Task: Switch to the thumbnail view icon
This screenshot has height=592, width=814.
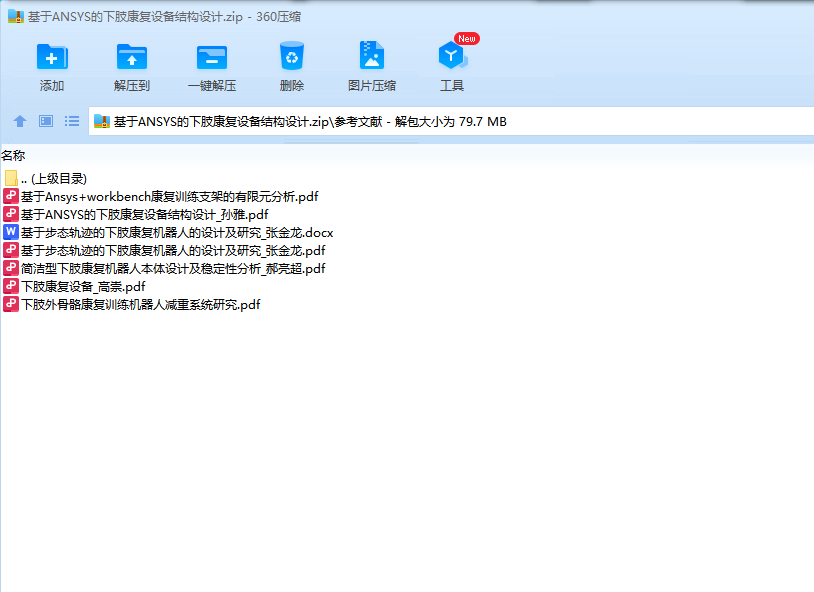Action: coord(46,122)
